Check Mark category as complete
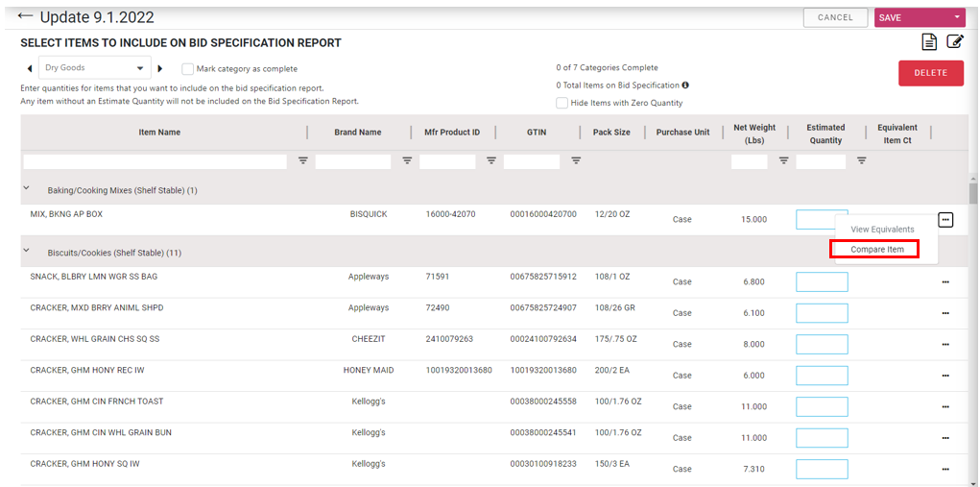The image size is (980, 487). pyautogui.click(x=187, y=69)
